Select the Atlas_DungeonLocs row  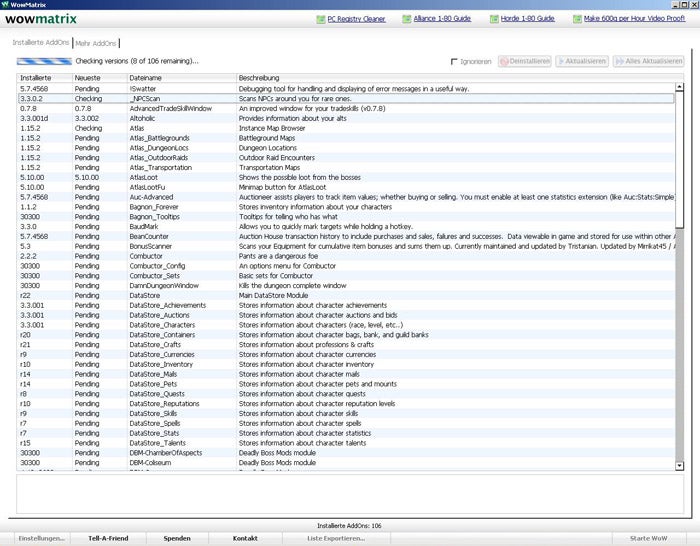click(x=346, y=148)
